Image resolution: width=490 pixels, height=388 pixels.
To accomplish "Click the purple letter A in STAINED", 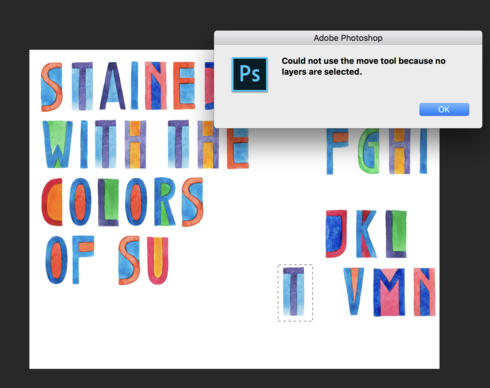I will click(x=113, y=86).
